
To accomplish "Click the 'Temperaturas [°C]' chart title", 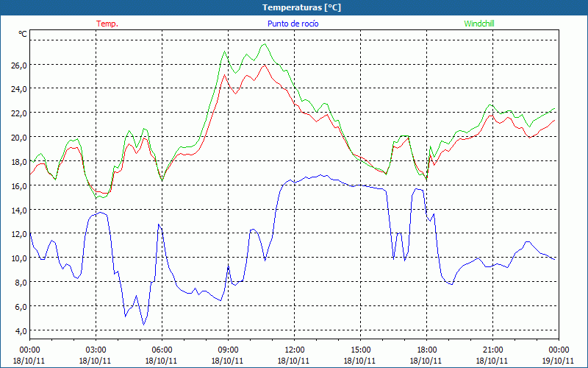I will (x=301, y=7).
